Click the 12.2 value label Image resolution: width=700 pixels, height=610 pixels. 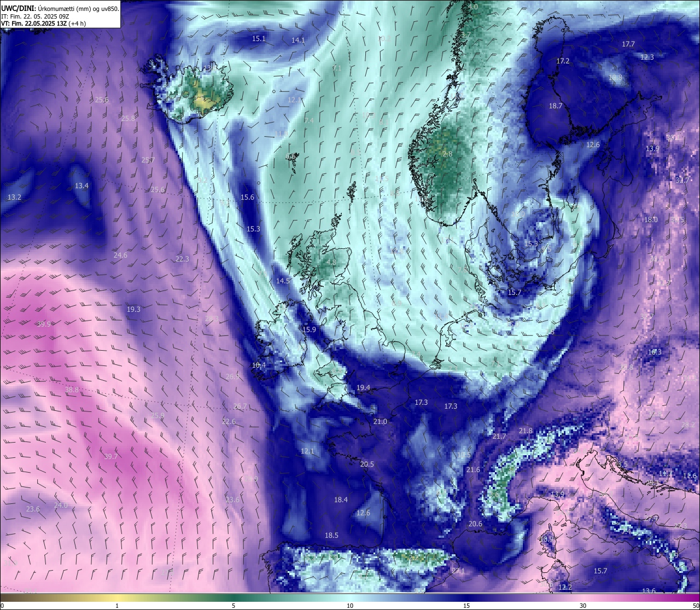point(565,588)
